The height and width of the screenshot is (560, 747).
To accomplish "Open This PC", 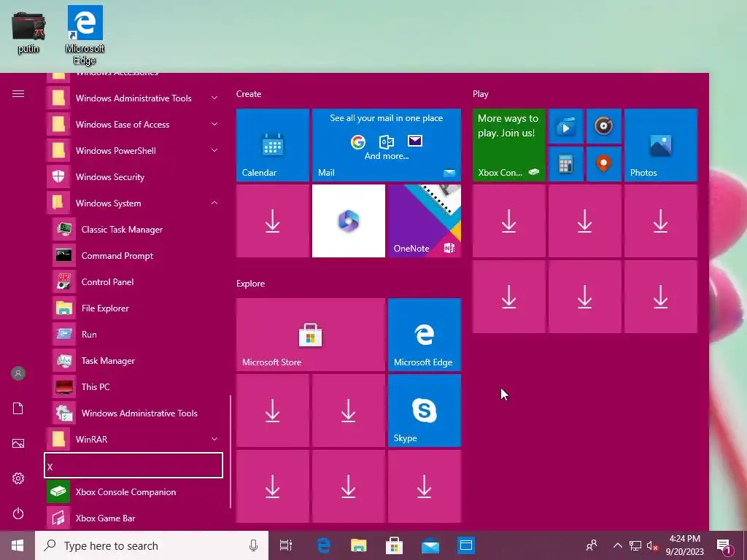I will (137, 386).
